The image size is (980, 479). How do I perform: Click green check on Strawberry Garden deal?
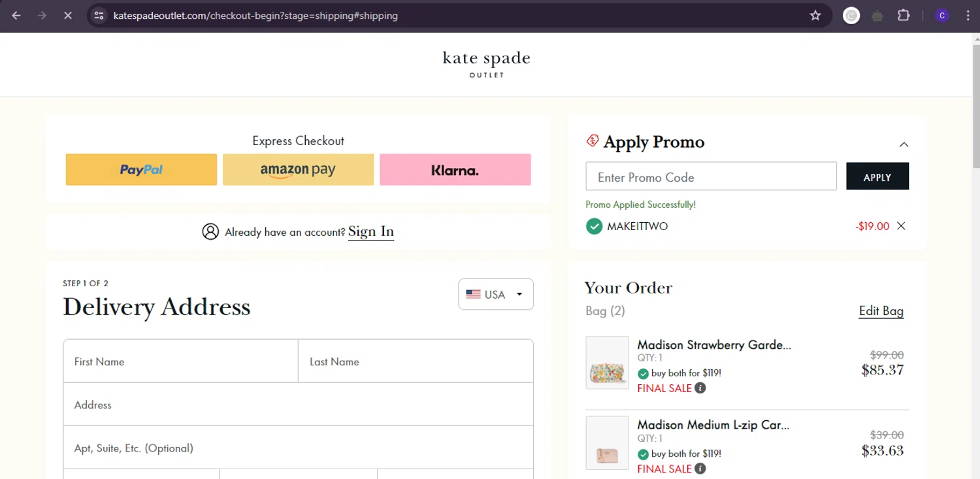point(643,374)
